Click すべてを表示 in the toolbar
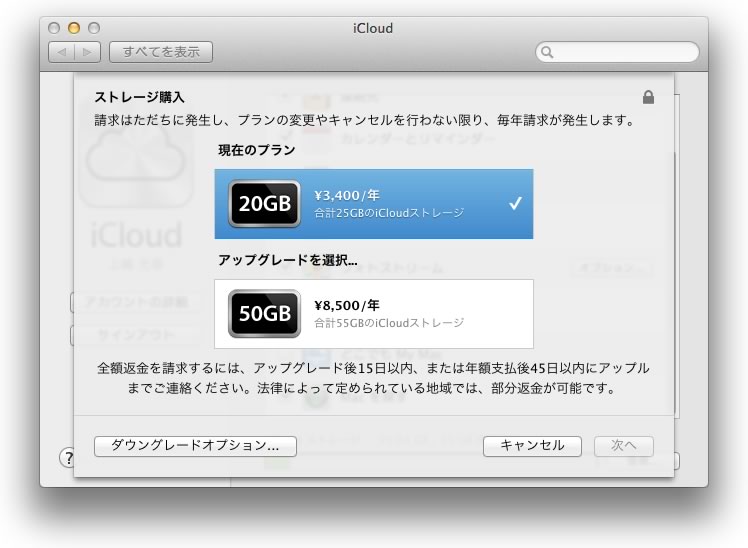This screenshot has width=748, height=548. 161,52
